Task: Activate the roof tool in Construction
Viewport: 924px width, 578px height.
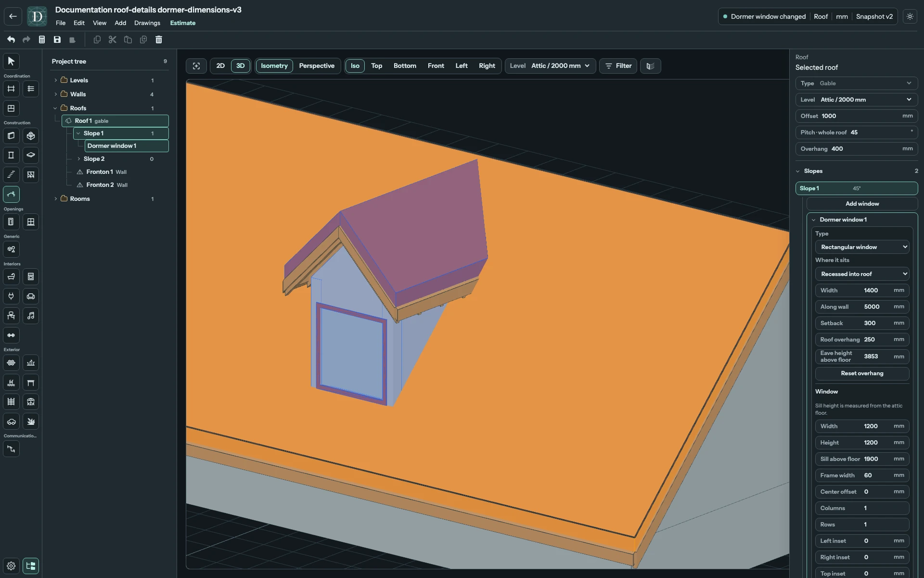Action: (x=11, y=194)
